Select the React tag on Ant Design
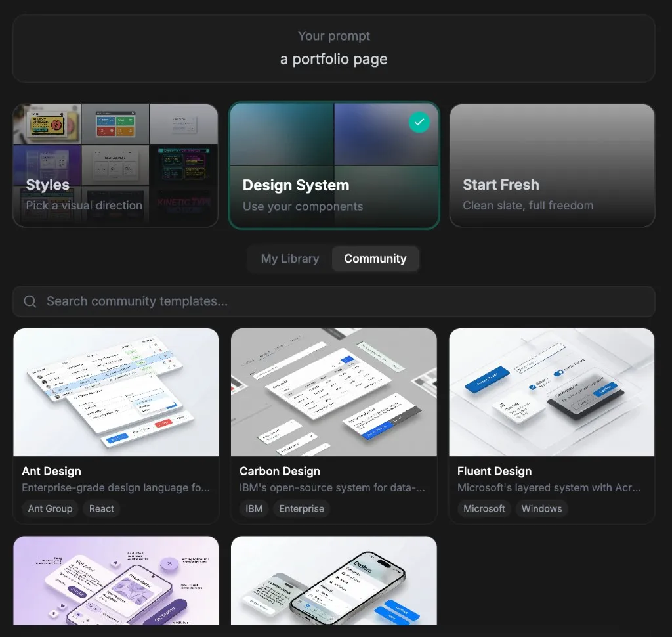The height and width of the screenshot is (637, 672). pos(101,508)
